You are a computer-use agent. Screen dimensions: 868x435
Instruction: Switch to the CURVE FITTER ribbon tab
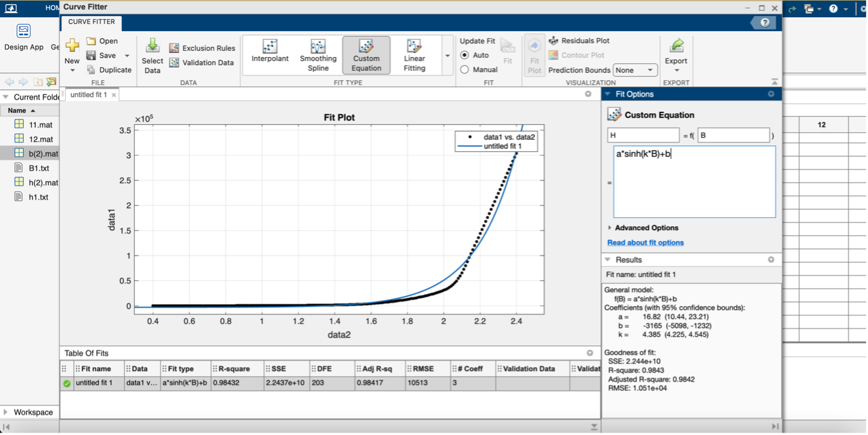91,22
